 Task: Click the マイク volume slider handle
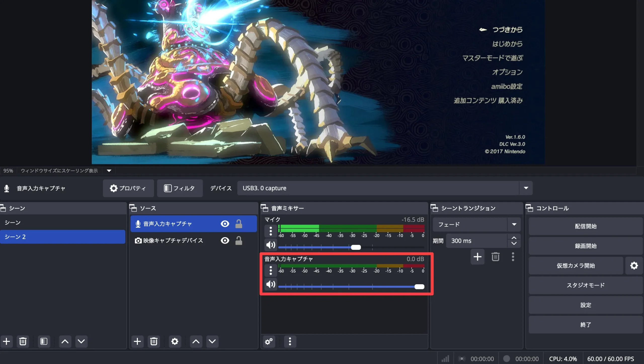point(356,247)
